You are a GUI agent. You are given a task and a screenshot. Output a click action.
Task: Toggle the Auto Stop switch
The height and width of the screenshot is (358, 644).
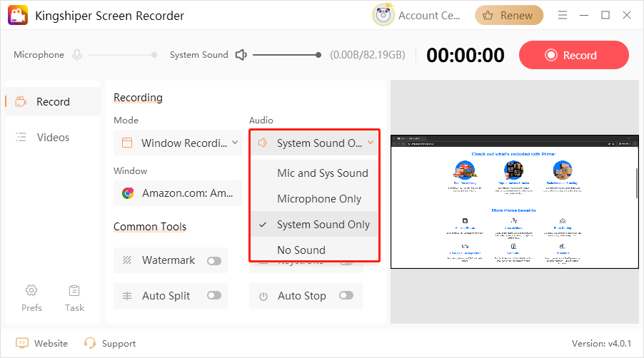click(x=346, y=295)
